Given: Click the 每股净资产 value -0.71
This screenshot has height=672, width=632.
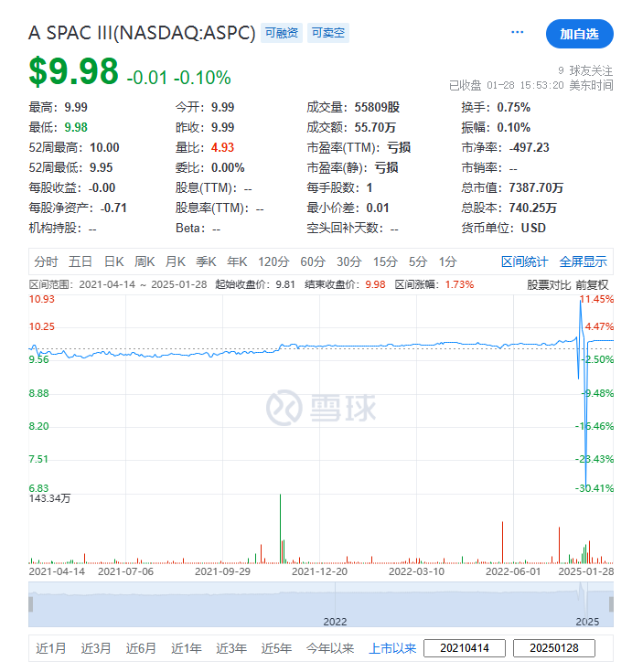Looking at the screenshot, I should pos(113,208).
